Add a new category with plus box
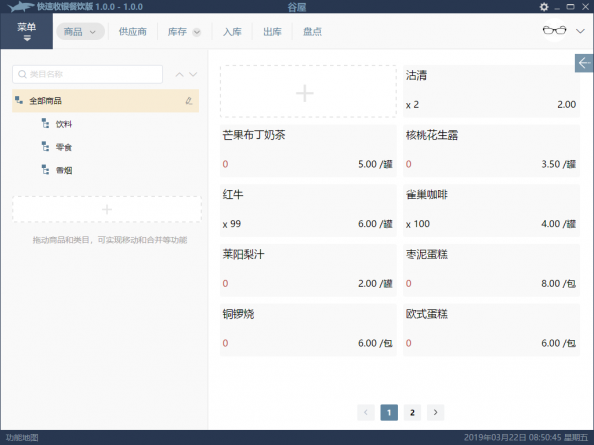Viewport: 594px width, 445px height. [107, 209]
